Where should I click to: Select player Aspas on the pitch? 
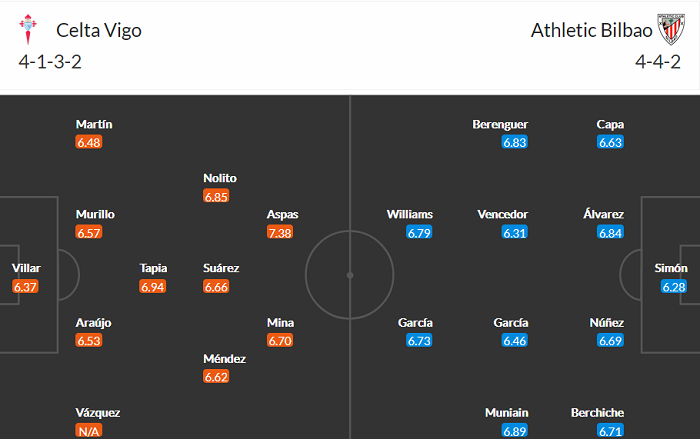tap(282, 214)
